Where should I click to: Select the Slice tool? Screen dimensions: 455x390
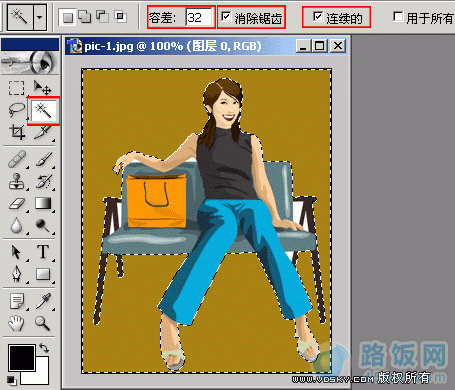point(43,133)
